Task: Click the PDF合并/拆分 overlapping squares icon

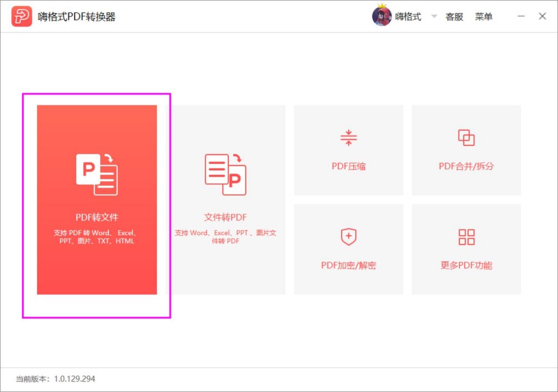Action: (x=466, y=138)
